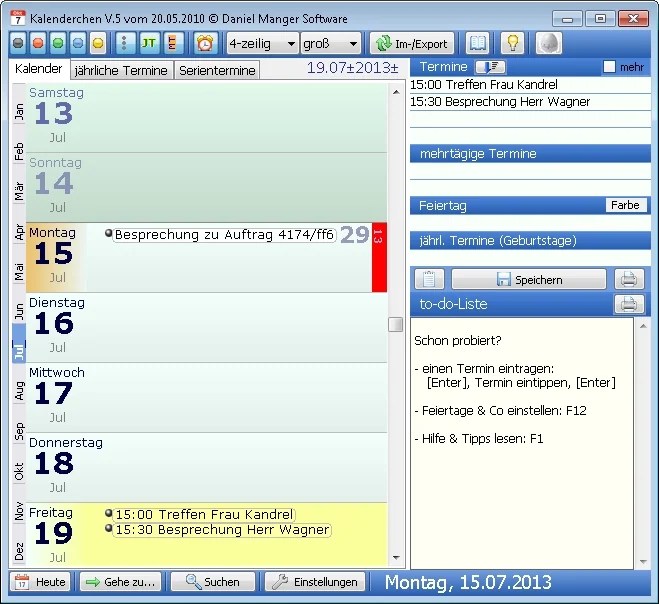Open the book help icon
This screenshot has width=659, height=604.
[478, 43]
